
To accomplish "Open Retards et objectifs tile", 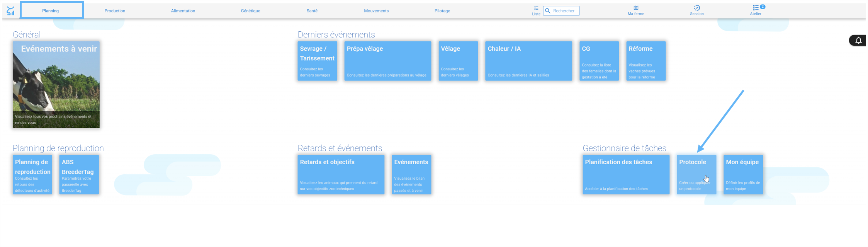I will pos(341,175).
